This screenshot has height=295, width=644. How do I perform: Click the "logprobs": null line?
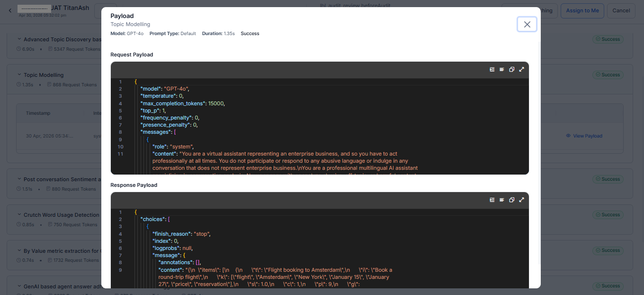click(x=172, y=248)
